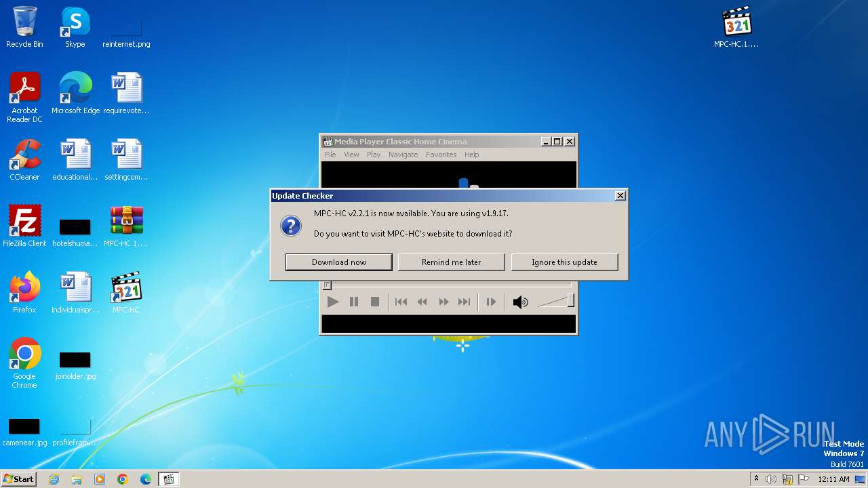
Task: Open the File menu in MPC-HC
Action: tap(330, 155)
